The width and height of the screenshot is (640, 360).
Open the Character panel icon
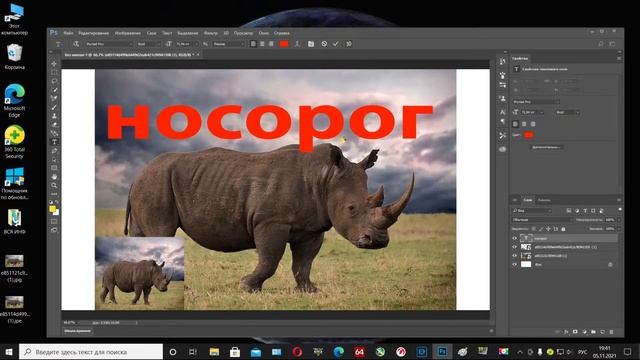click(502, 112)
